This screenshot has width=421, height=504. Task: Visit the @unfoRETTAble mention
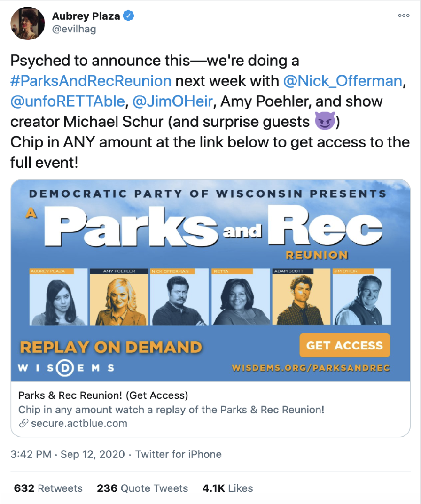click(x=68, y=101)
